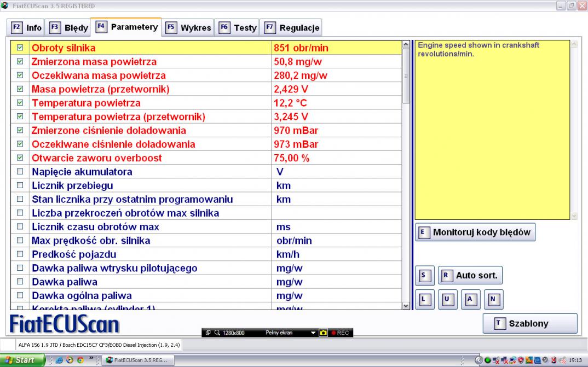
Task: Click the A shortcut button
Action: [470, 299]
